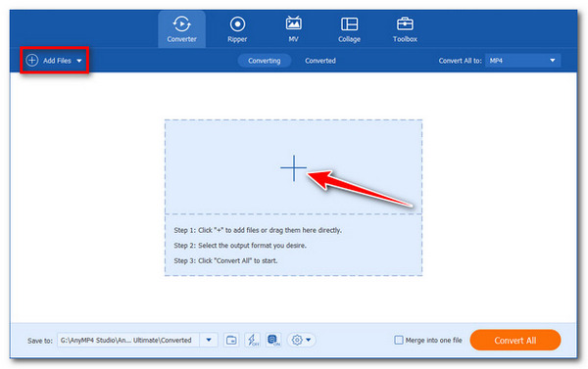Click the Save to path field
This screenshot has height=369, width=588.
[128, 341]
